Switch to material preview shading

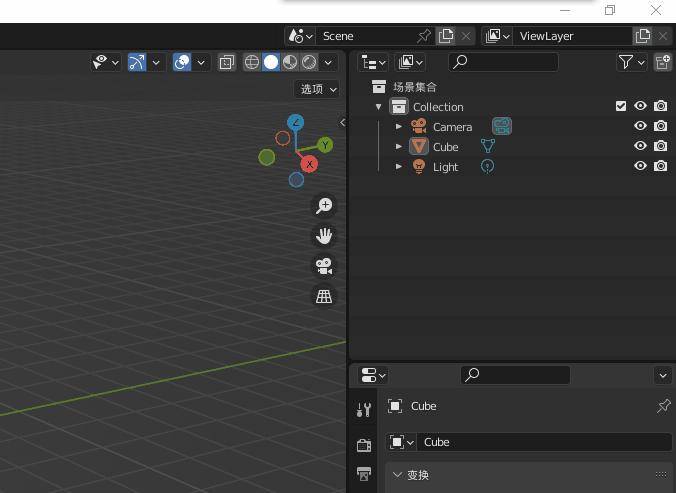pyautogui.click(x=290, y=62)
